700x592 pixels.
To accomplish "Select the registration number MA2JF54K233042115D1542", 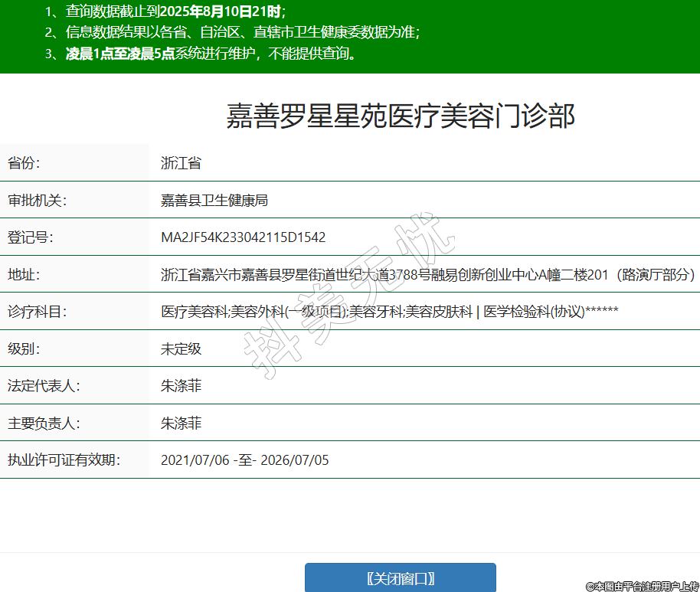I will (243, 237).
